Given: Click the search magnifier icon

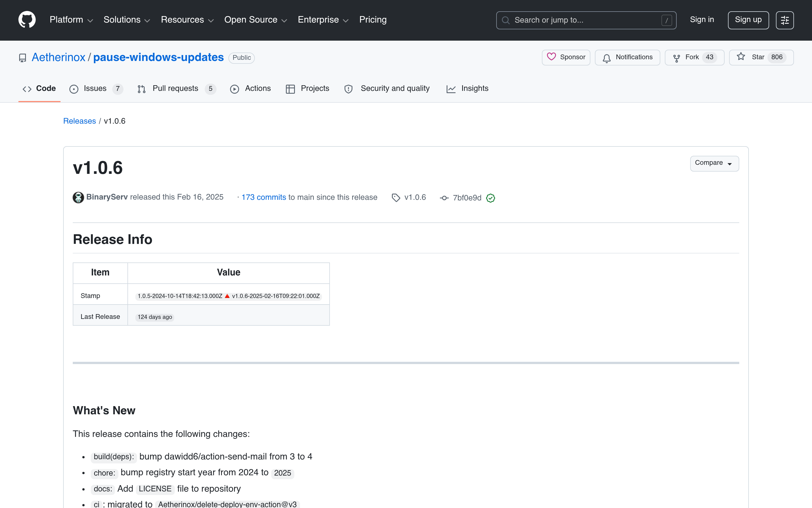Looking at the screenshot, I should pos(505,20).
